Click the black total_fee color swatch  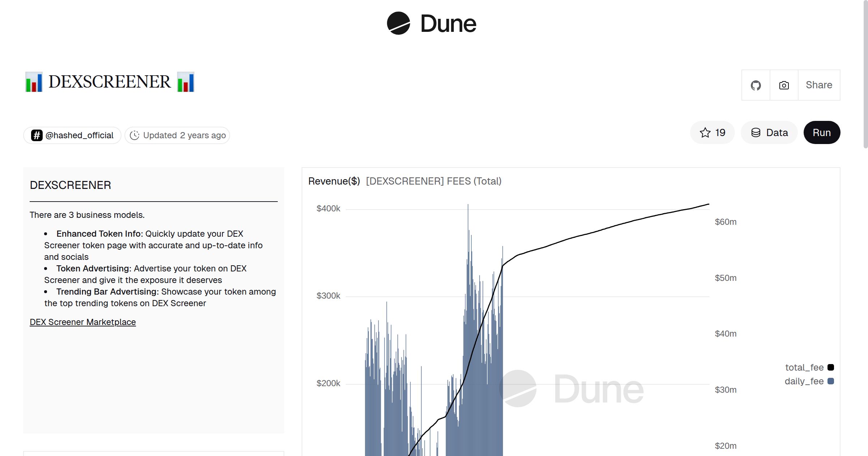click(x=831, y=367)
